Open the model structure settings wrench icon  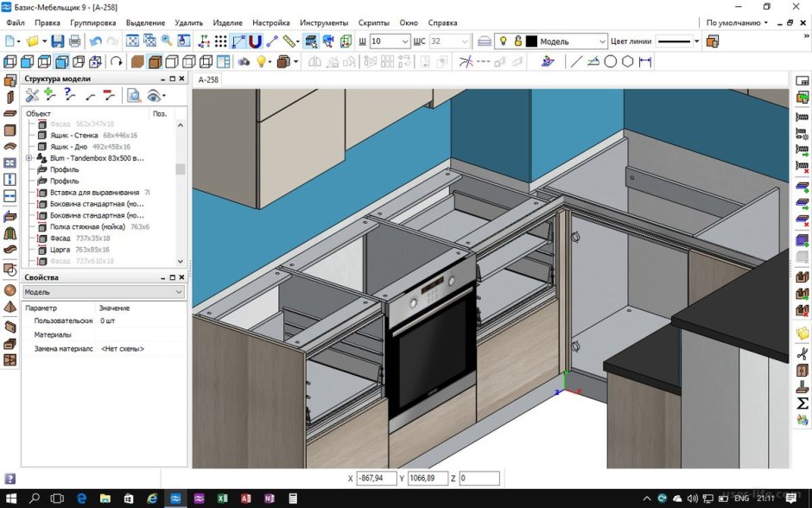(32, 95)
